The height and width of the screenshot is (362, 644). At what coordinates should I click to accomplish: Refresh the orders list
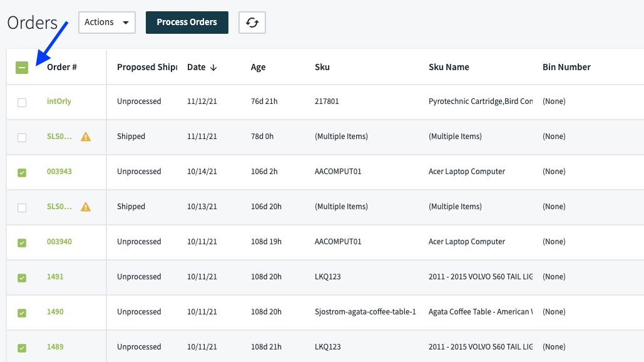[252, 22]
